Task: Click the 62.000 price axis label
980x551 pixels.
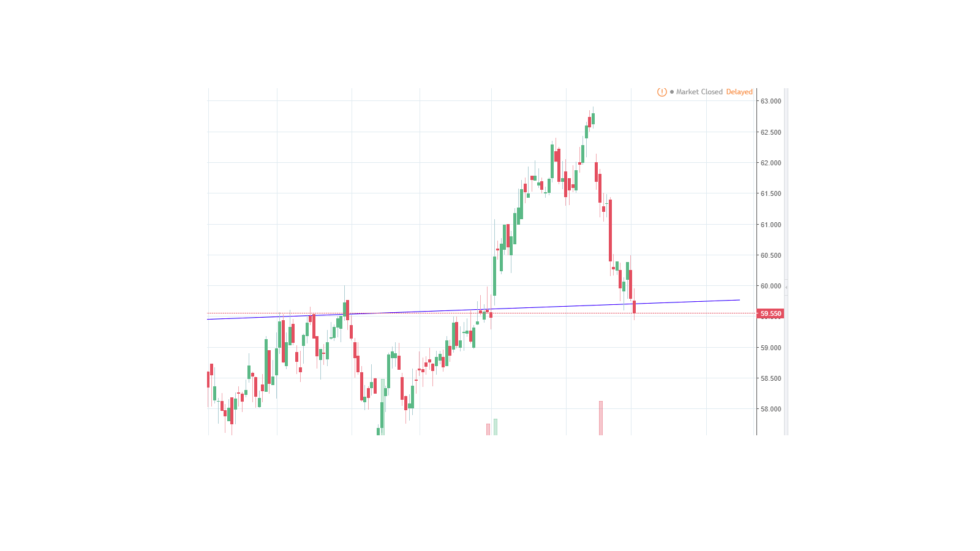Action: 771,163
